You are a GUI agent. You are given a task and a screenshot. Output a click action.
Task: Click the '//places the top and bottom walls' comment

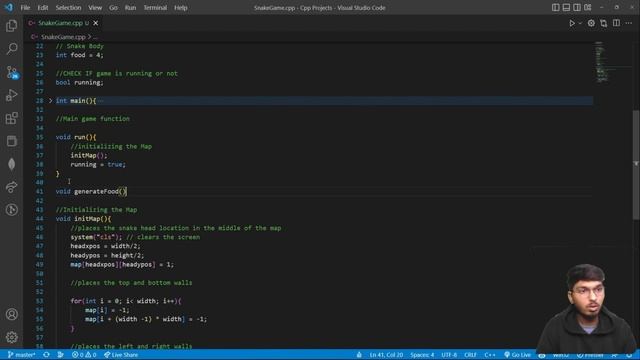point(131,283)
